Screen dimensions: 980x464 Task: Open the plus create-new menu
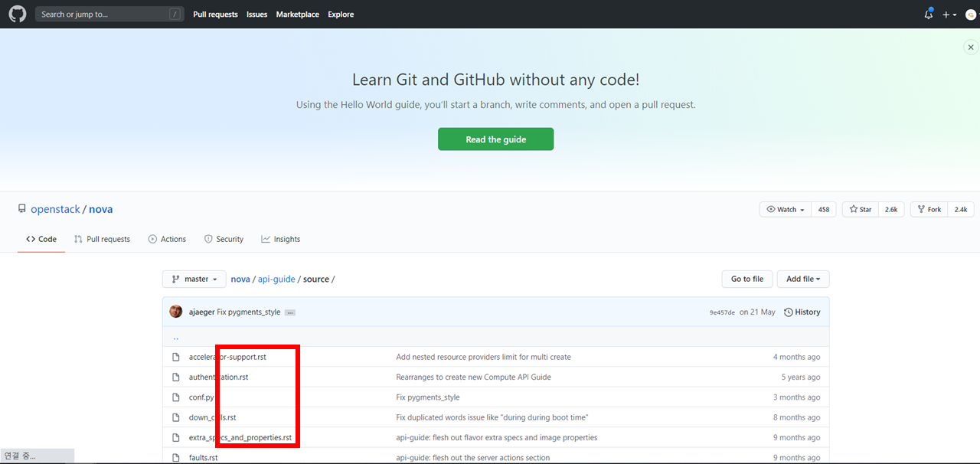click(x=949, y=15)
